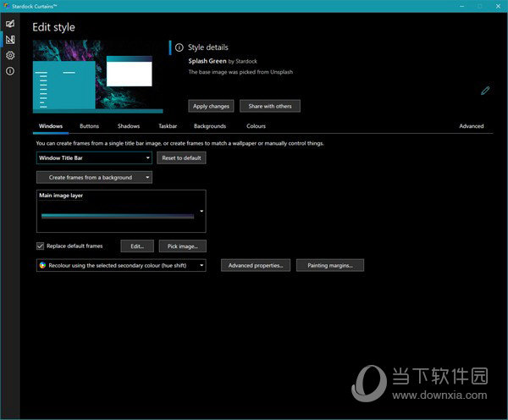Switch to the Shadows tab
This screenshot has width=508, height=420.
tap(129, 126)
